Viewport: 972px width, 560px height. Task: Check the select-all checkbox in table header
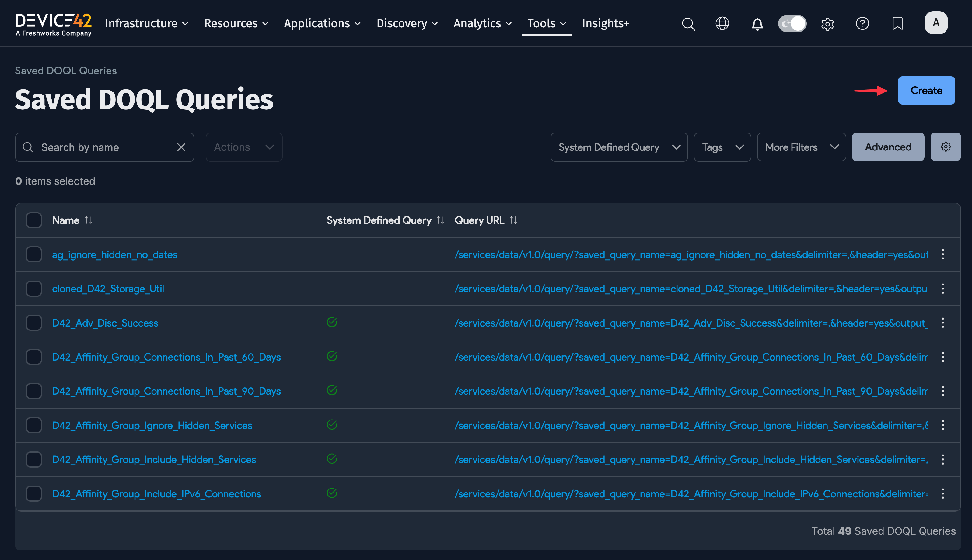(34, 220)
